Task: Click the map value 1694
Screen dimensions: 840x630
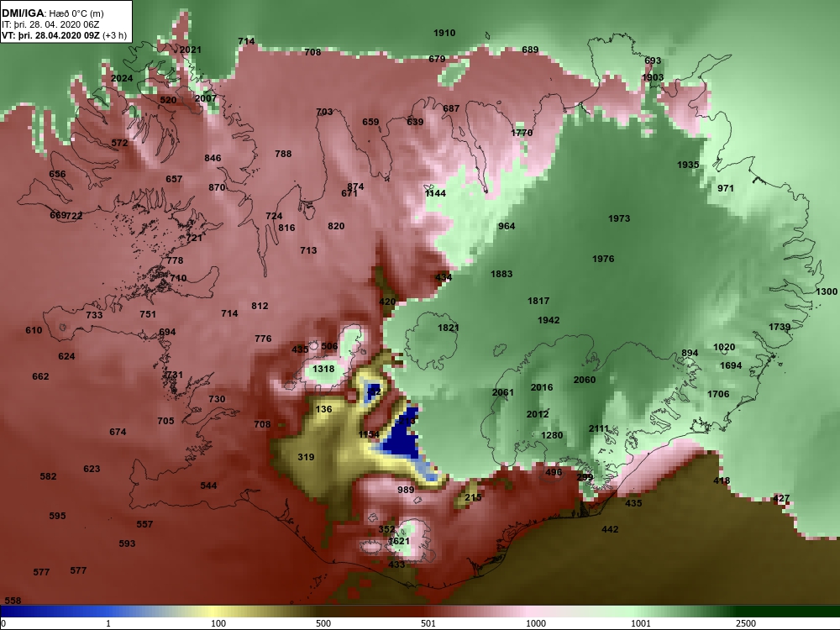Action: click(x=731, y=366)
